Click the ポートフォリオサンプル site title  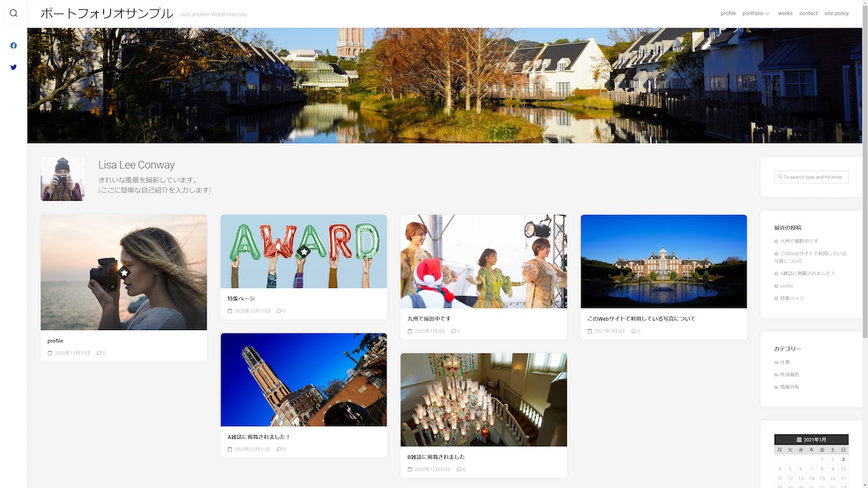(107, 14)
